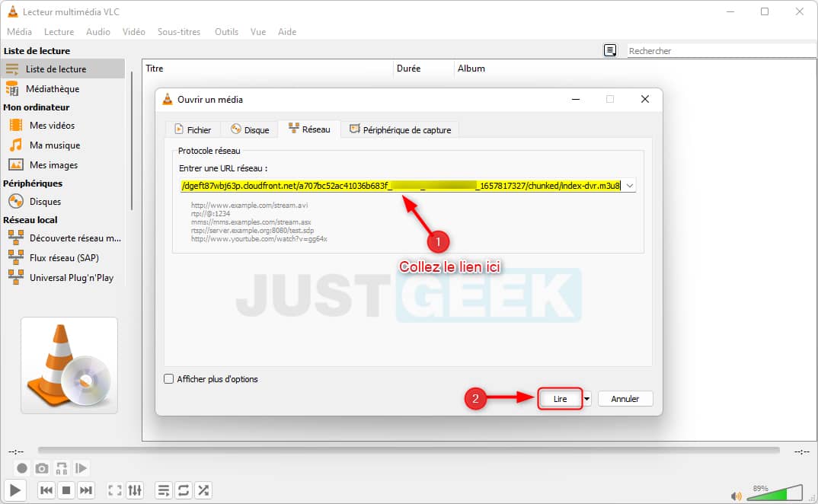818x504 pixels.
Task: Open the Média menu
Action: pyautogui.click(x=19, y=32)
